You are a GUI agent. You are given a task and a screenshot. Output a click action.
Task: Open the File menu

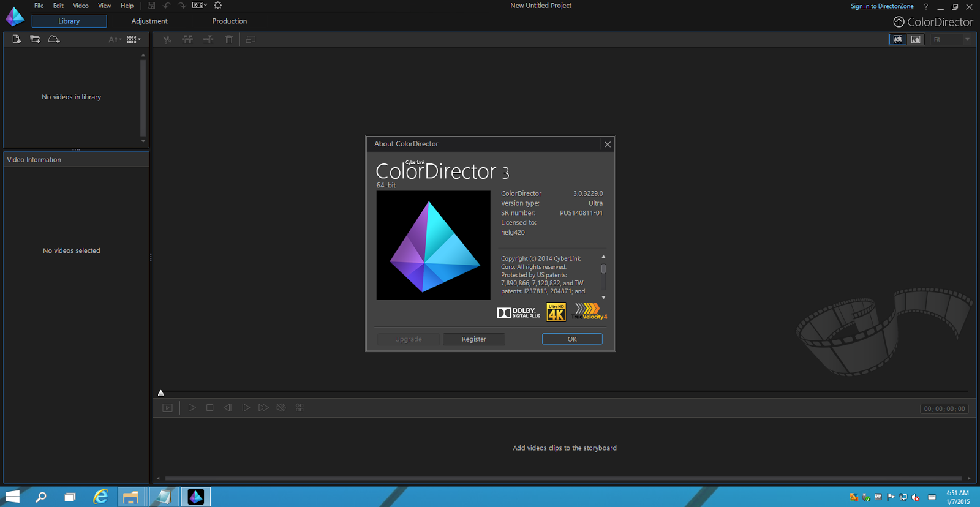[39, 6]
